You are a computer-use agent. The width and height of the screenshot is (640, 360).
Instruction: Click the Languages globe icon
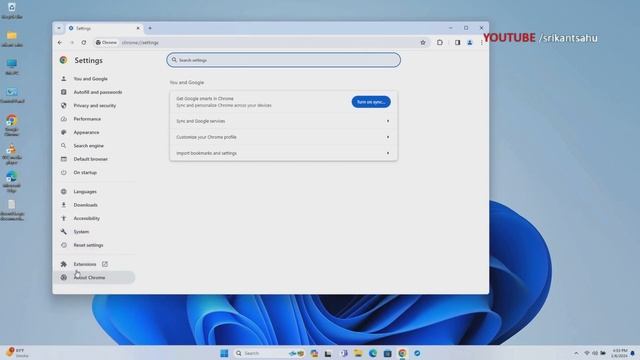pos(64,191)
